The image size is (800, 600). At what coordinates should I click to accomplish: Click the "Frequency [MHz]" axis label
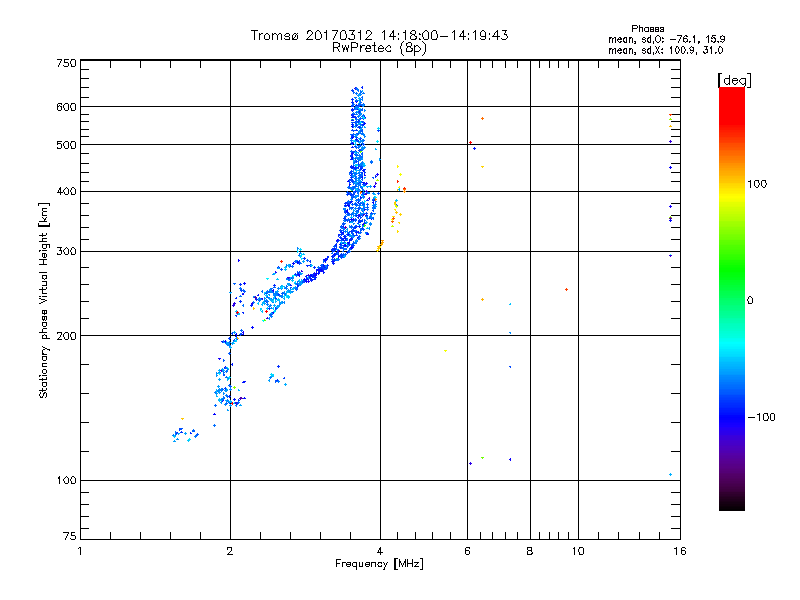click(379, 564)
